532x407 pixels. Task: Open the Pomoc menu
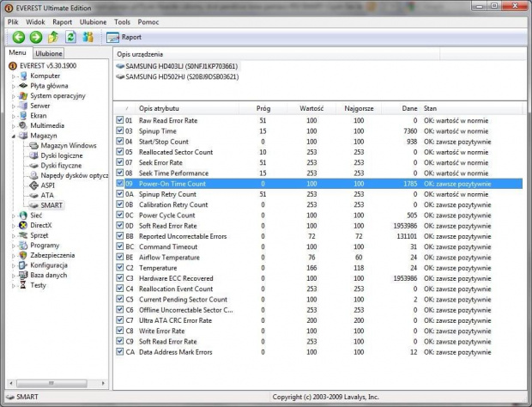(148, 22)
